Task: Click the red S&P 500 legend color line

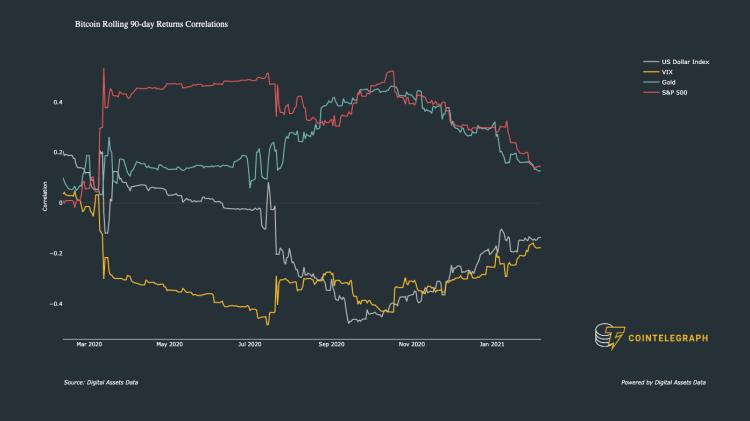Action: tap(651, 92)
